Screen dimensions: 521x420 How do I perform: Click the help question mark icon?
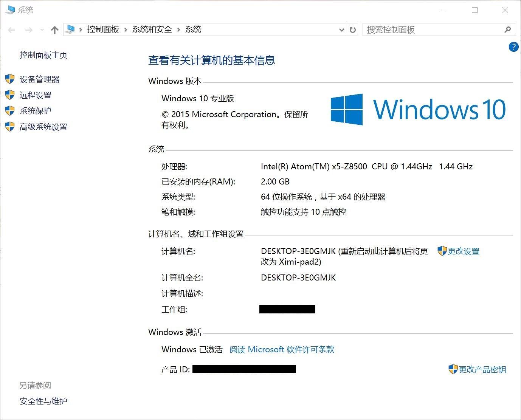coord(513,47)
